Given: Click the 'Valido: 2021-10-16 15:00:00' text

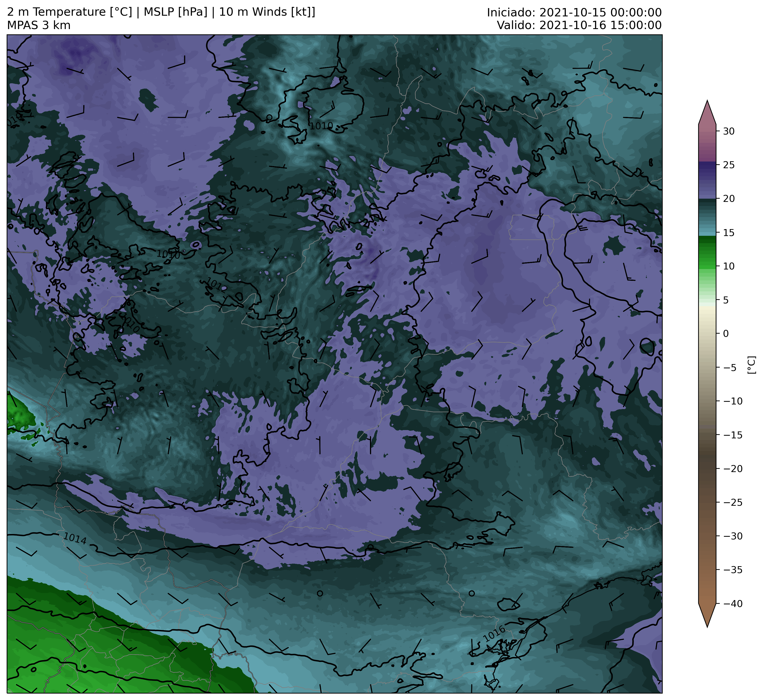Looking at the screenshot, I should tap(579, 25).
